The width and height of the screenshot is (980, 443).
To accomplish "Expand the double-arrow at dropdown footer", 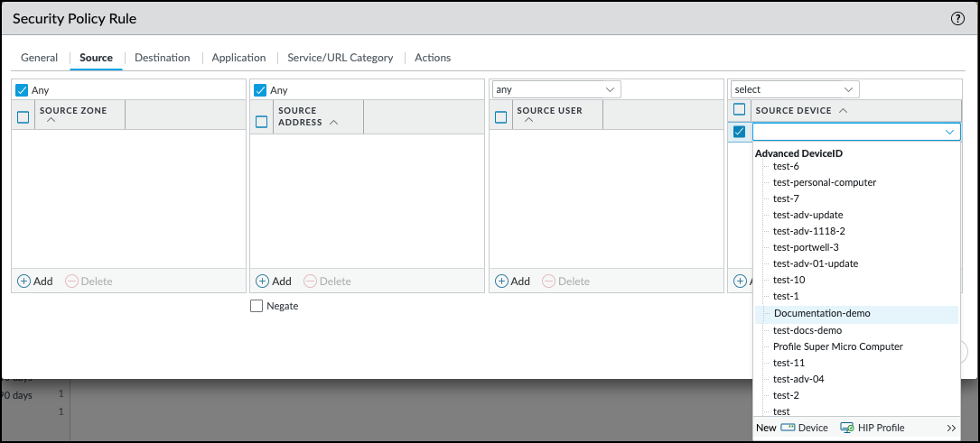I will tap(950, 428).
